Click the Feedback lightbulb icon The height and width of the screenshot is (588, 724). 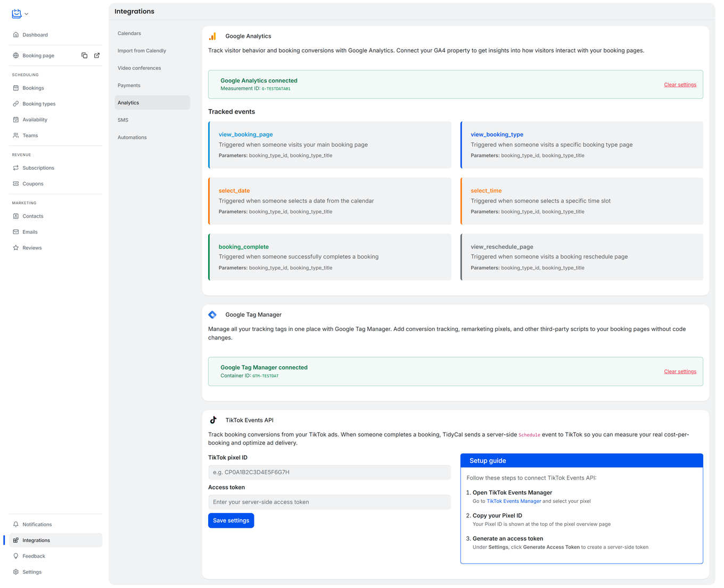coord(16,556)
